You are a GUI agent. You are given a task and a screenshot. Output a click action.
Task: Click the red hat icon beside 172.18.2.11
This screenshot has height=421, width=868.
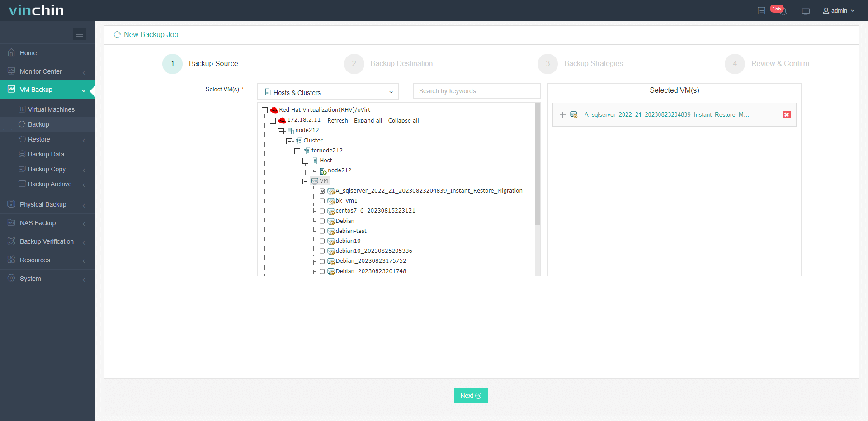click(x=282, y=120)
